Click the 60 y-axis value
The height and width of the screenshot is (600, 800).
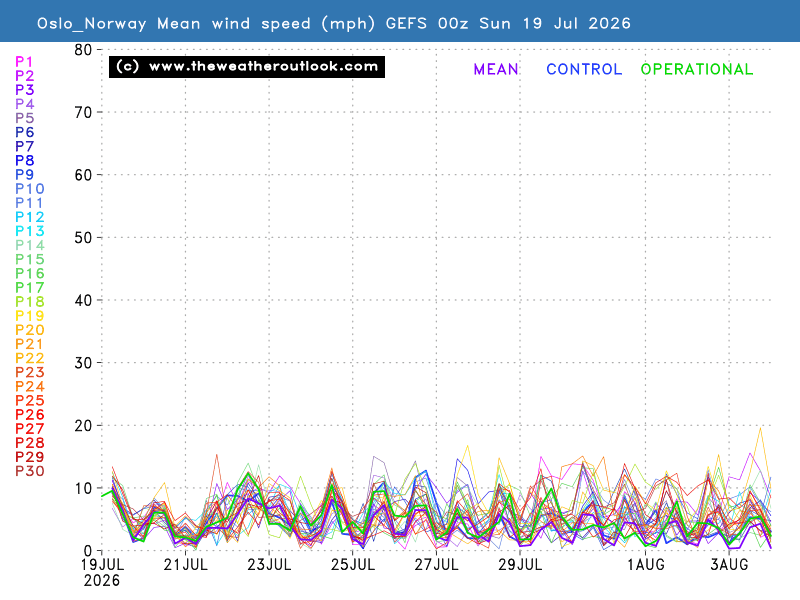tap(83, 175)
